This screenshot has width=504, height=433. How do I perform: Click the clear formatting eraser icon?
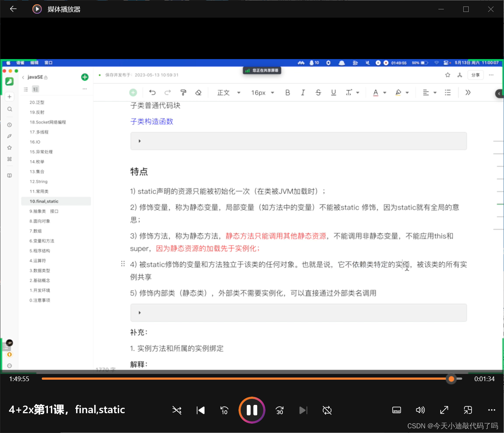[x=198, y=93]
